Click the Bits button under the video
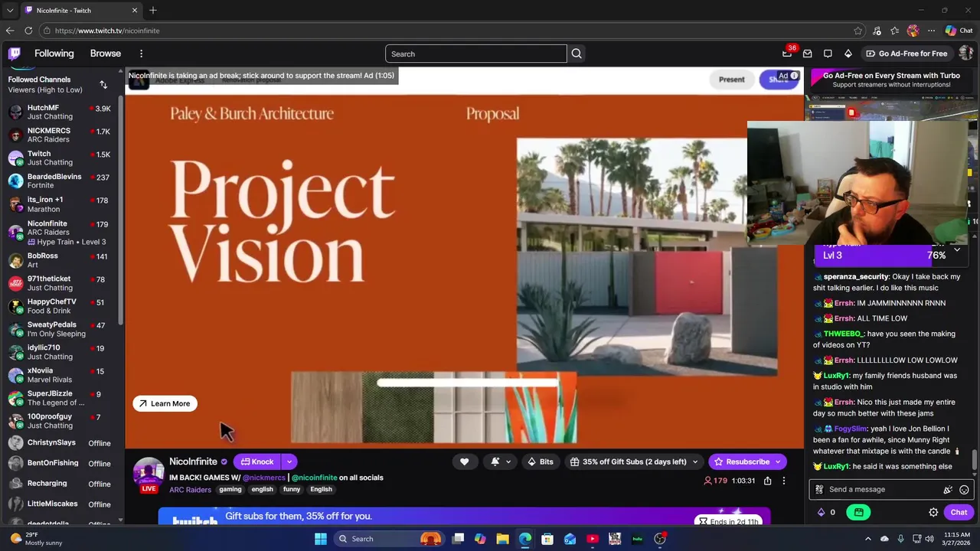 pyautogui.click(x=541, y=461)
